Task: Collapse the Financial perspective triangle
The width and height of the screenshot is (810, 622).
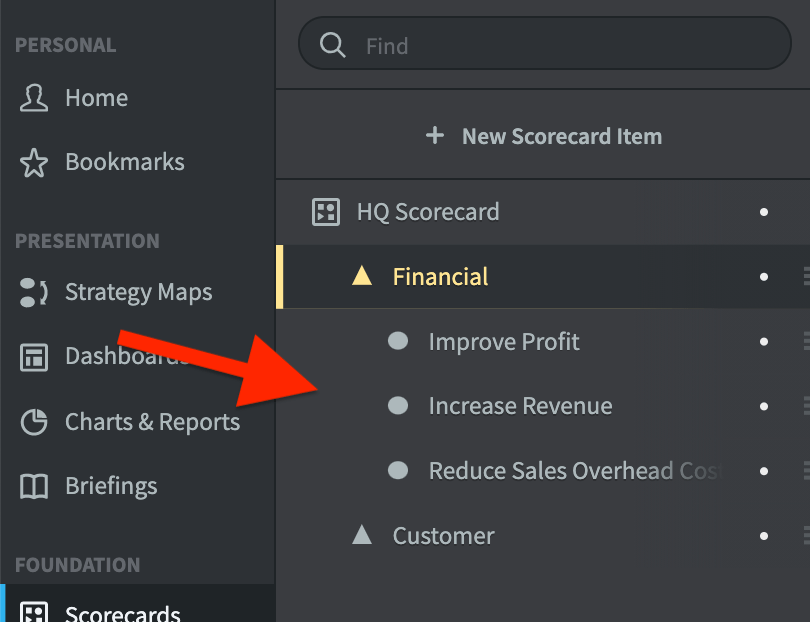Action: [x=362, y=276]
